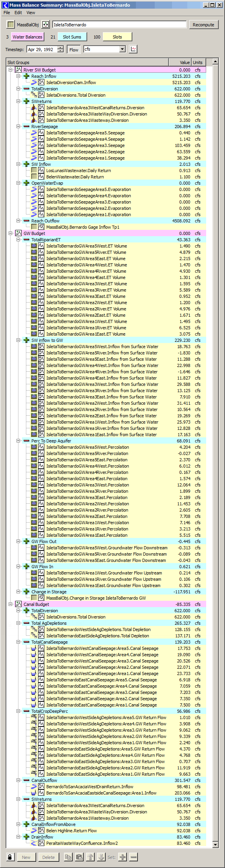This screenshot has width=225, height=868.
Task: Click bucket icon on IsletaToBernardoWestCanalSeepage:Area5.Canal Seepage row
Action: click(34, 648)
